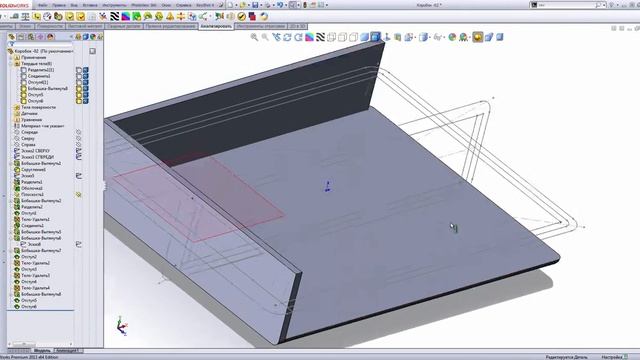The height and width of the screenshot is (360, 640).
Task: Open the DisplayManager sphere tab icon
Action: 51,37
